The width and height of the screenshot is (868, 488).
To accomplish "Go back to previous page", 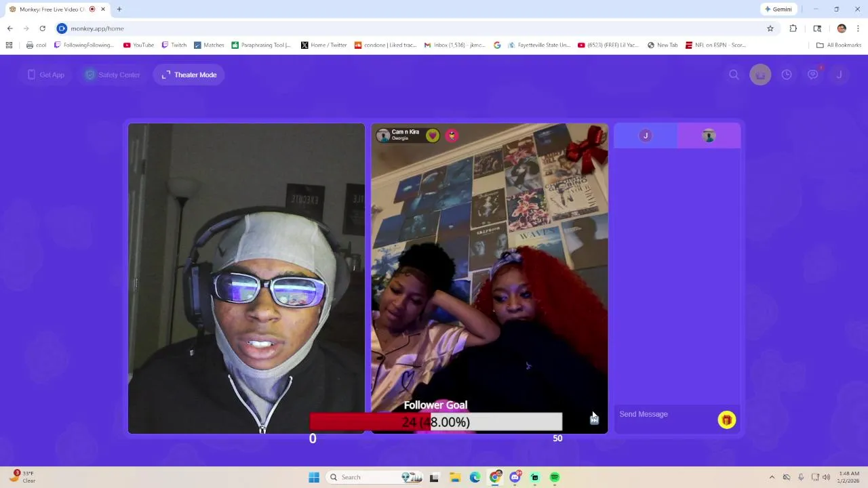I will point(9,28).
